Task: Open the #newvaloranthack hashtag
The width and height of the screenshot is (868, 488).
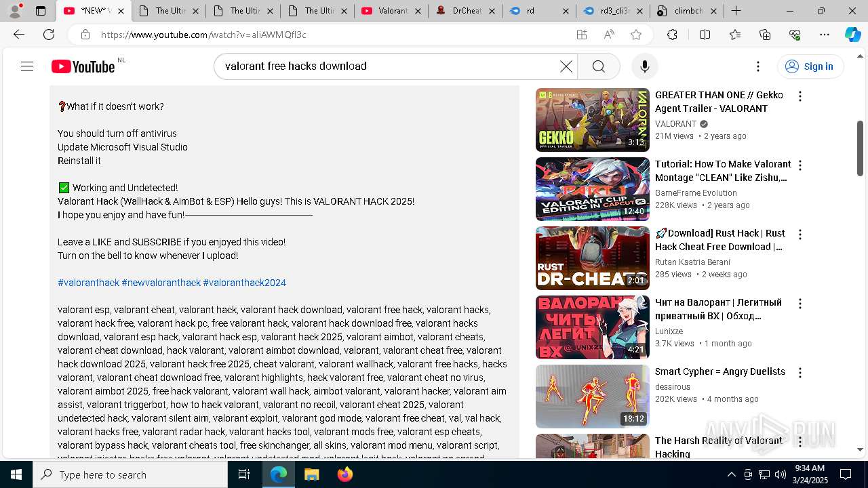Action: (x=161, y=283)
